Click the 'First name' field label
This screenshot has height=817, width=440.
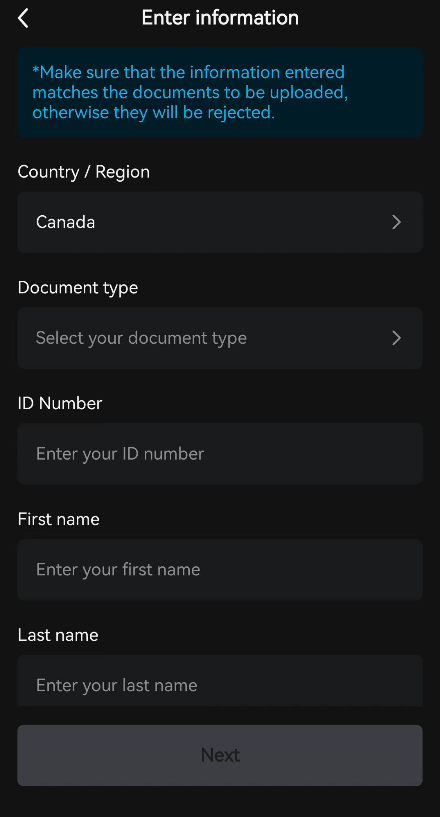tap(58, 519)
